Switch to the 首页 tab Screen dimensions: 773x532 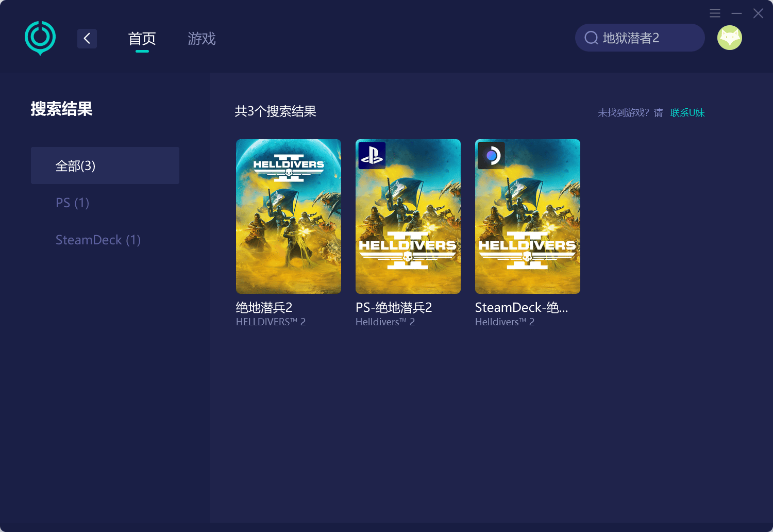[x=142, y=39]
